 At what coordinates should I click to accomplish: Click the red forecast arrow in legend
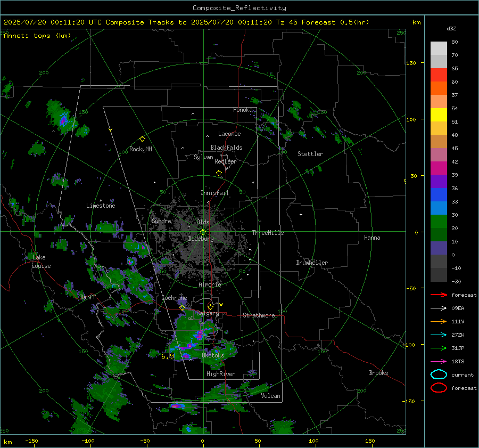(x=439, y=295)
